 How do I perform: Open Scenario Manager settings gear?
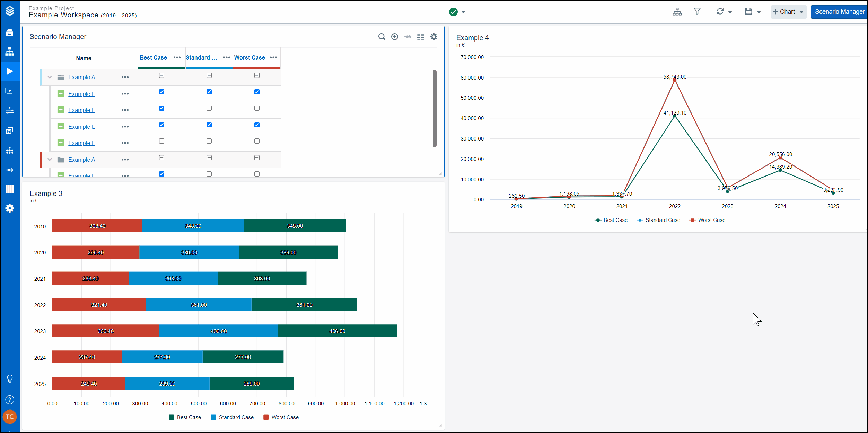434,37
